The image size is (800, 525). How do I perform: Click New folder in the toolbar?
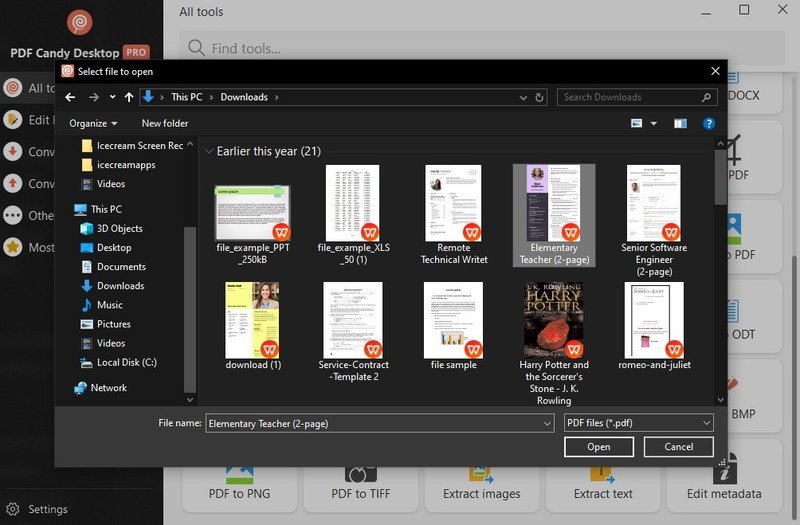(165, 123)
